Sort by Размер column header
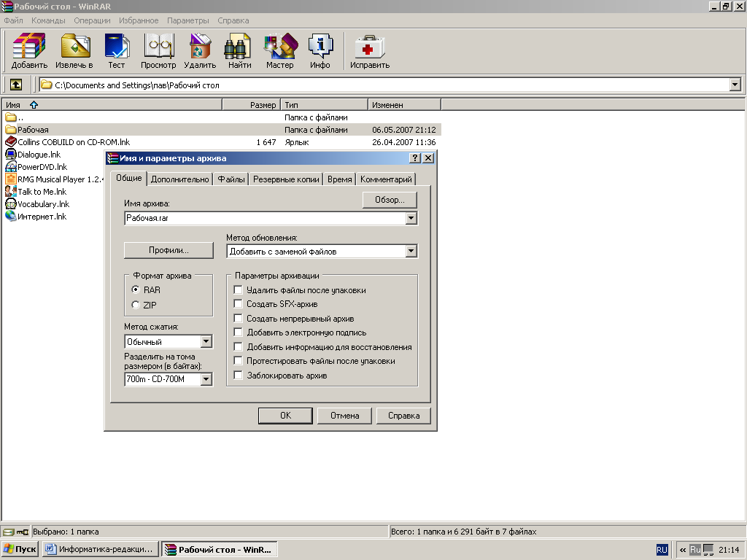The height and width of the screenshot is (560, 747). (251, 105)
